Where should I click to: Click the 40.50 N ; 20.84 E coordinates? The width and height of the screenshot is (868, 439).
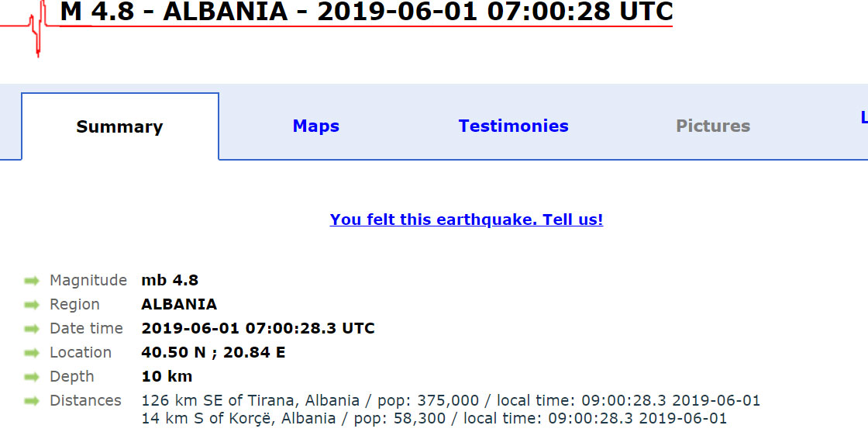click(x=213, y=352)
